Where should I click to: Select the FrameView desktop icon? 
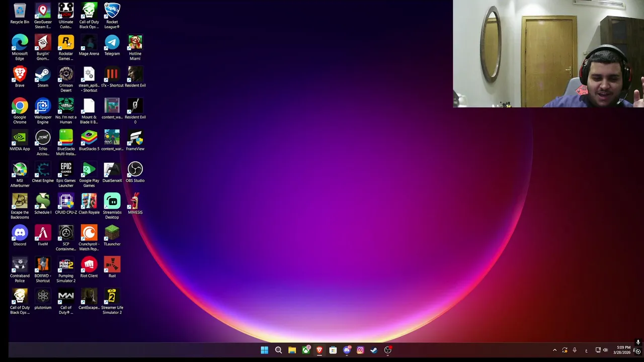(135, 140)
